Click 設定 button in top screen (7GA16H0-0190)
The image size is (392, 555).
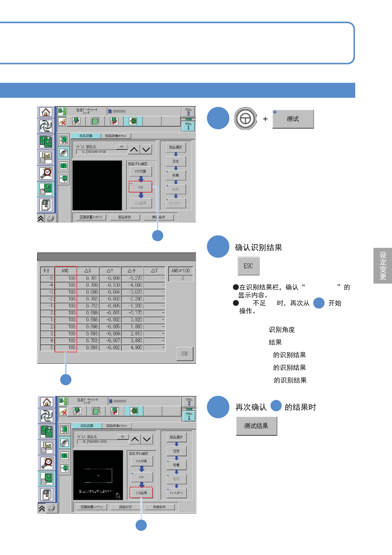click(176, 161)
